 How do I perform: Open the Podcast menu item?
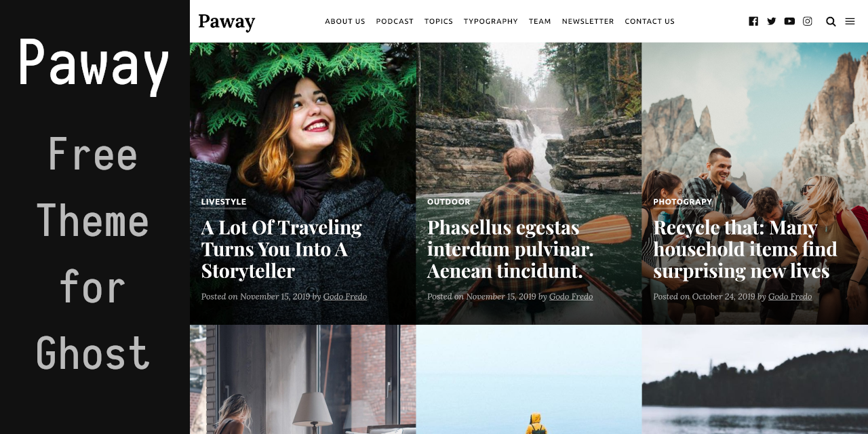pos(395,21)
